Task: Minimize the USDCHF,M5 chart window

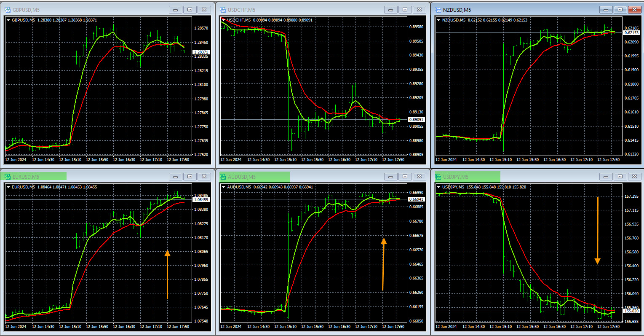Action: click(391, 10)
